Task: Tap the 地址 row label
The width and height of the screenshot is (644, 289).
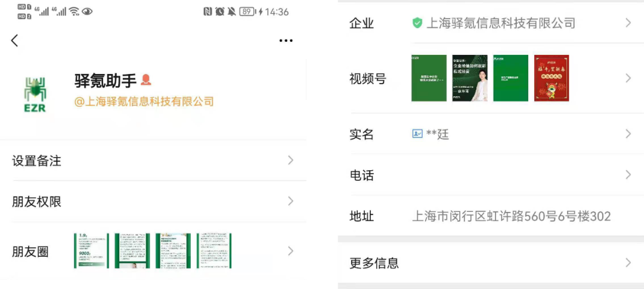Action: tap(361, 216)
